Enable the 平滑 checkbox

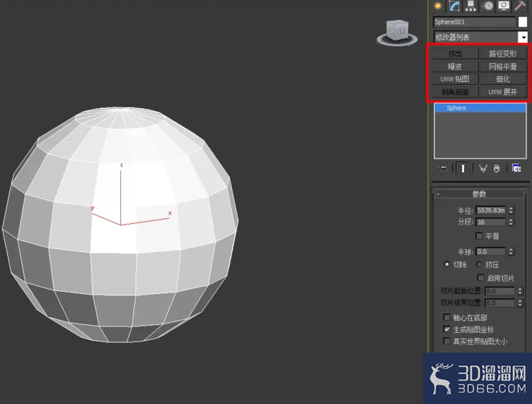tap(479, 236)
